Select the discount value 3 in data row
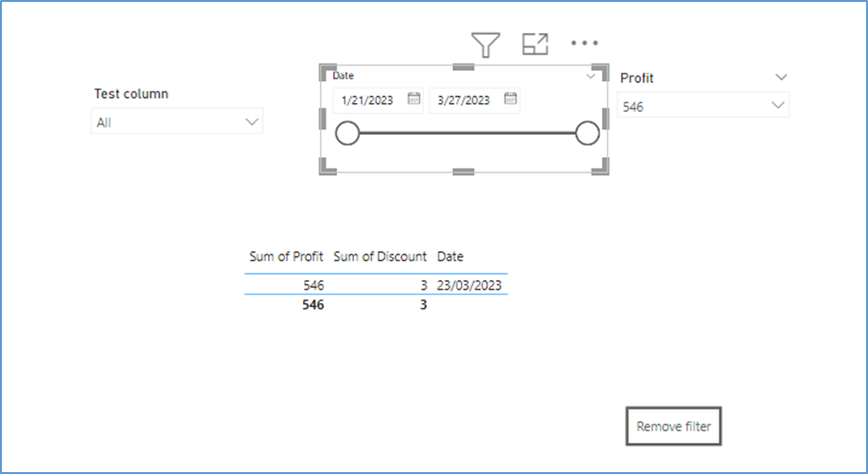The image size is (868, 474). point(423,286)
